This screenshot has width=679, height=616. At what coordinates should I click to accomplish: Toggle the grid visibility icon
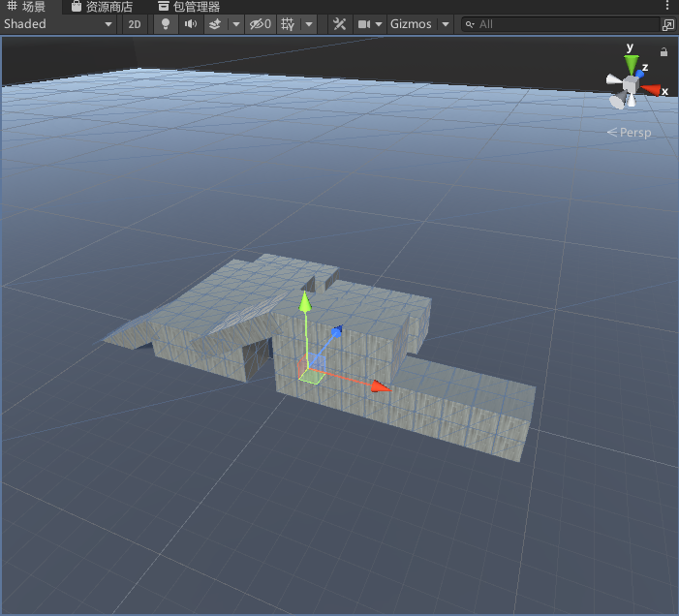pos(288,24)
